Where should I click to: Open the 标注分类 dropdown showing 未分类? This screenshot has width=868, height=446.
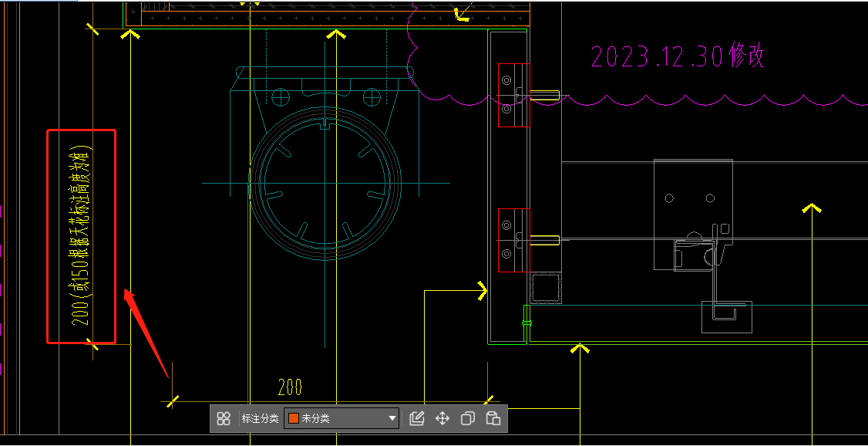[x=341, y=418]
